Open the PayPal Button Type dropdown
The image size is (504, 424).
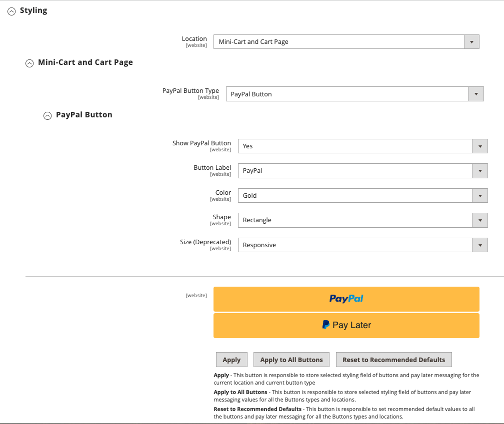pos(355,94)
